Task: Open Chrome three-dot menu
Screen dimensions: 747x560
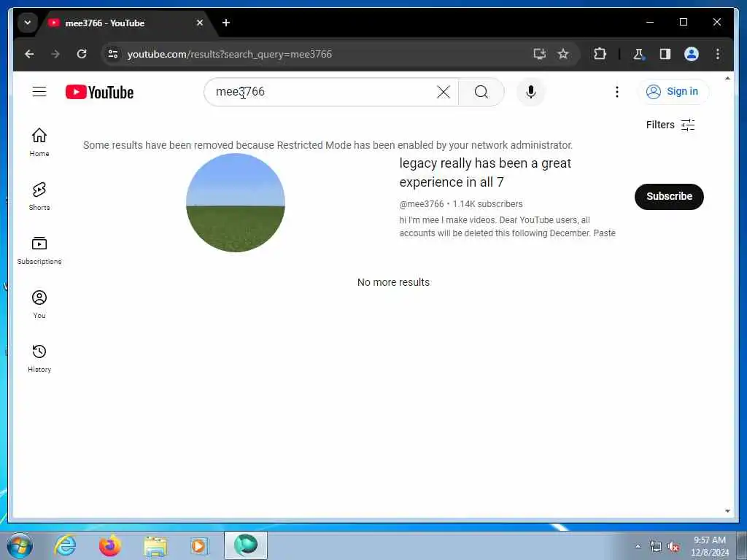Action: point(718,54)
